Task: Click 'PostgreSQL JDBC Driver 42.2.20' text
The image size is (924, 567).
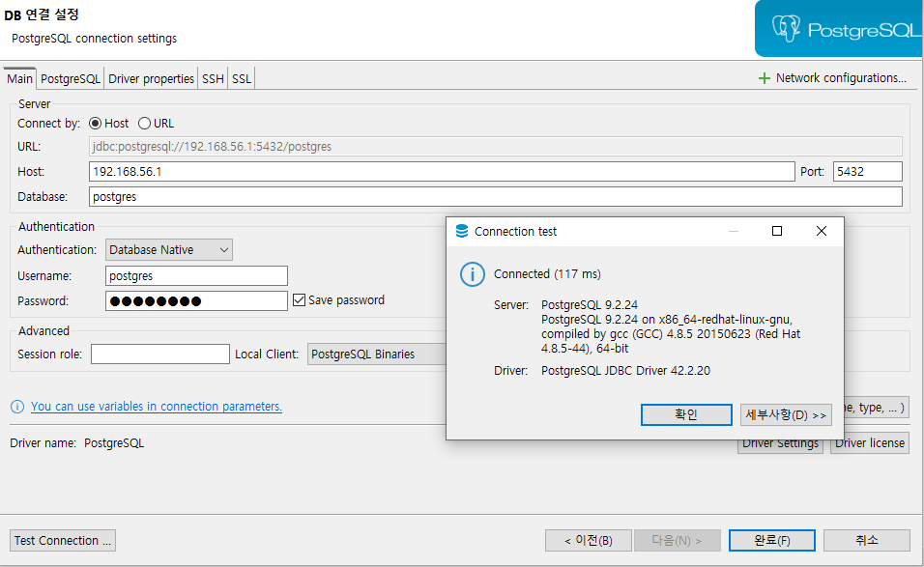Action: pyautogui.click(x=625, y=370)
